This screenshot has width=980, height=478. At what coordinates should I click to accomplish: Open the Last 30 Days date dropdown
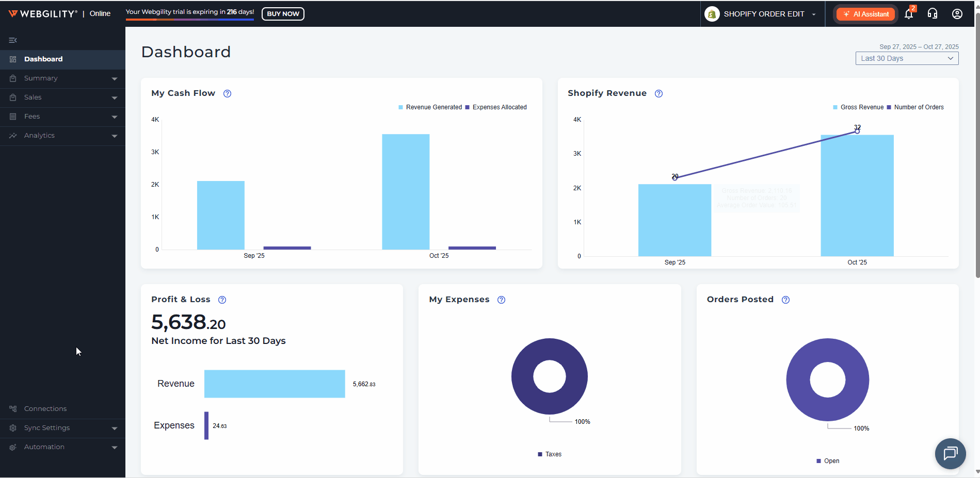pyautogui.click(x=907, y=58)
